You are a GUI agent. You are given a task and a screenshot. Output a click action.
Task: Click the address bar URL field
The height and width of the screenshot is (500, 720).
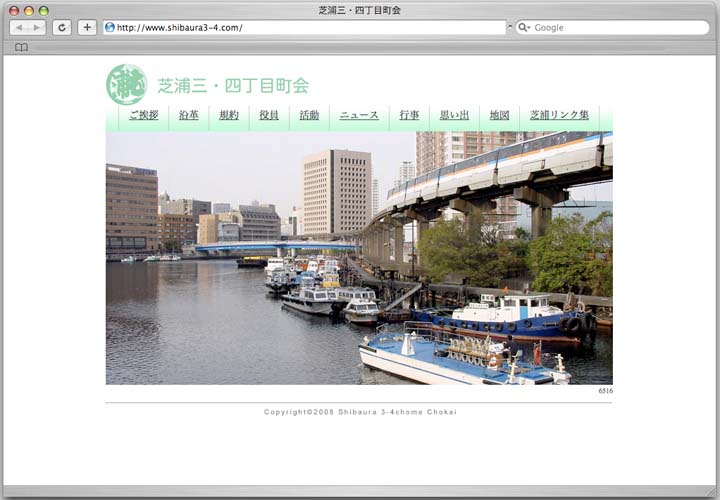(x=300, y=28)
